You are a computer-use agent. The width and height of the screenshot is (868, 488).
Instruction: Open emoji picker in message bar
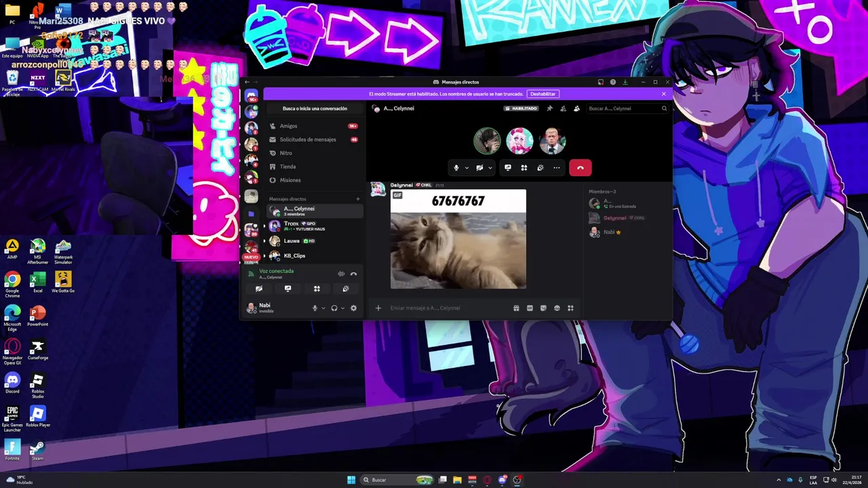coord(557,308)
